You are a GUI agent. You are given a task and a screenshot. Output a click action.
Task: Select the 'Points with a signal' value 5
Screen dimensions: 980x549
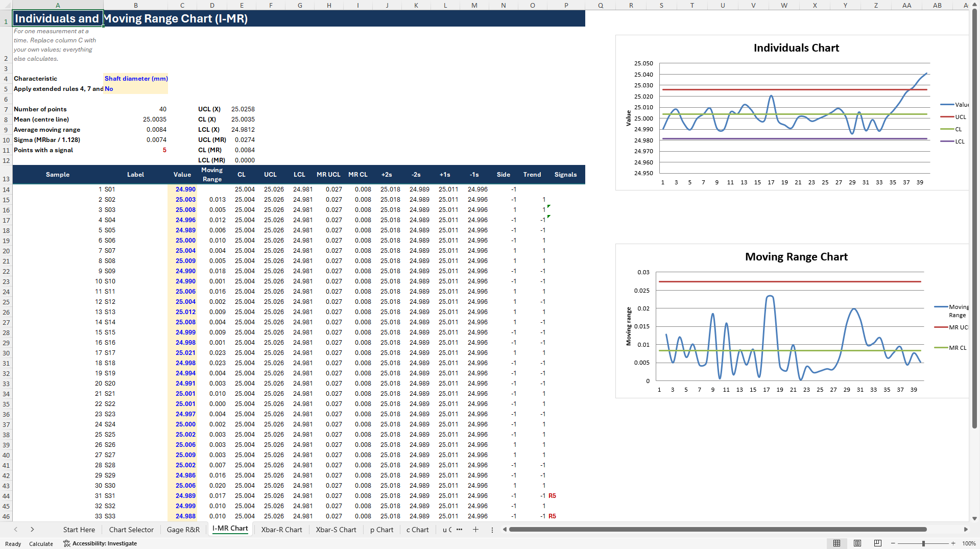[135, 150]
